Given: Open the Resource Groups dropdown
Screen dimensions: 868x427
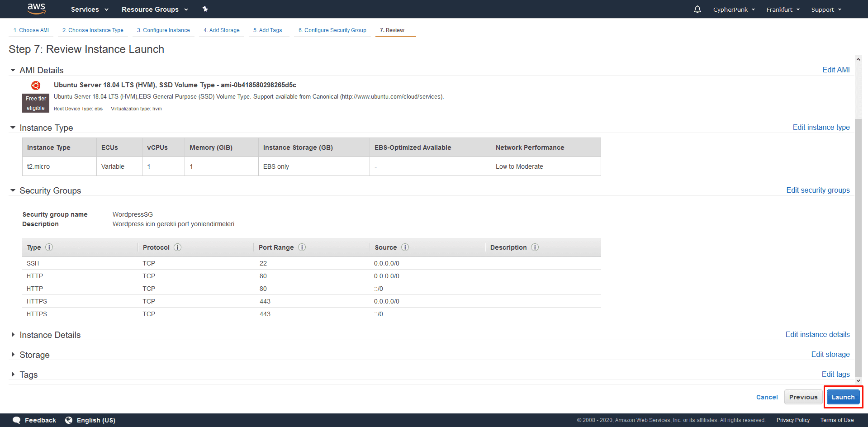Looking at the screenshot, I should point(155,9).
